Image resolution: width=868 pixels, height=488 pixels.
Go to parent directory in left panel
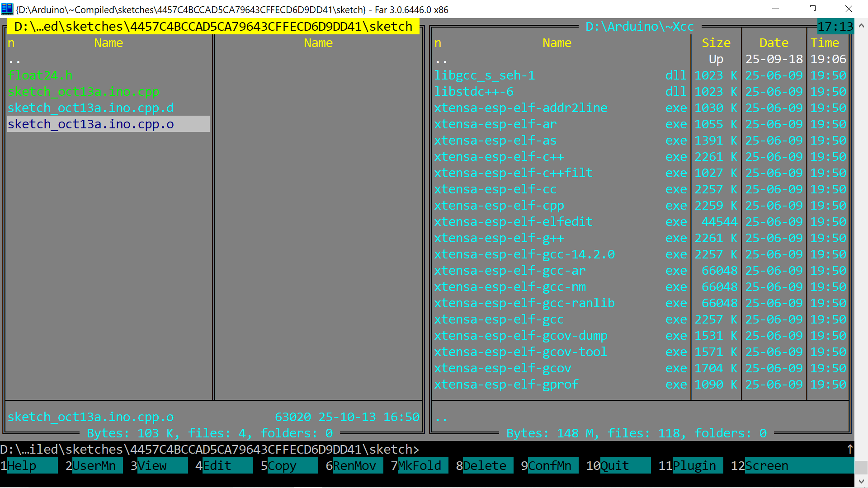click(14, 59)
